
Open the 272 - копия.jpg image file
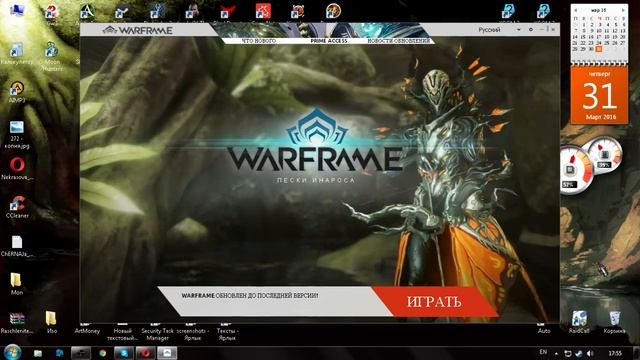(17, 135)
